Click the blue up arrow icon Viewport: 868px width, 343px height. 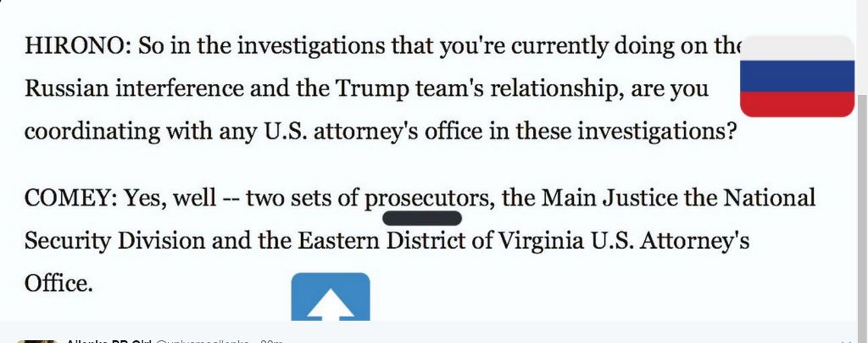click(x=331, y=297)
